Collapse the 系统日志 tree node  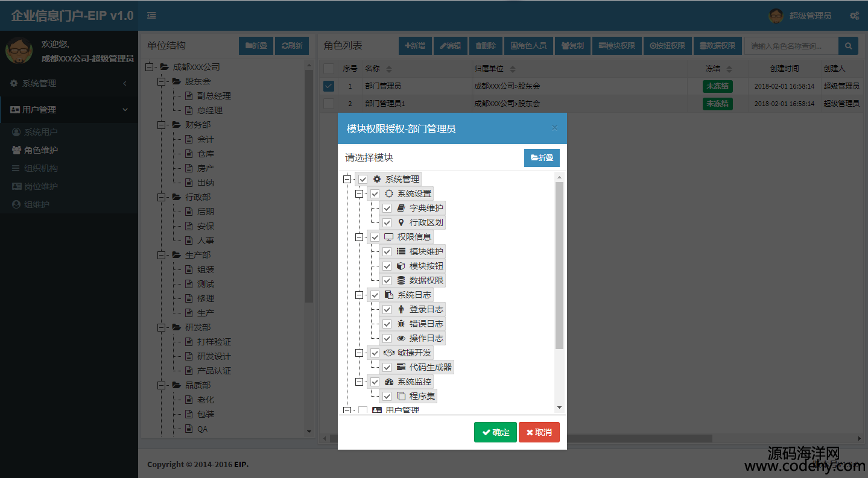tap(359, 295)
